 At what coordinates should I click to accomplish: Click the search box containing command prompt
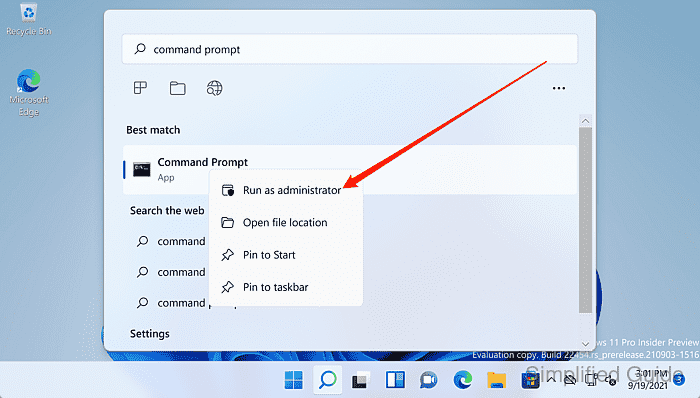(x=350, y=49)
